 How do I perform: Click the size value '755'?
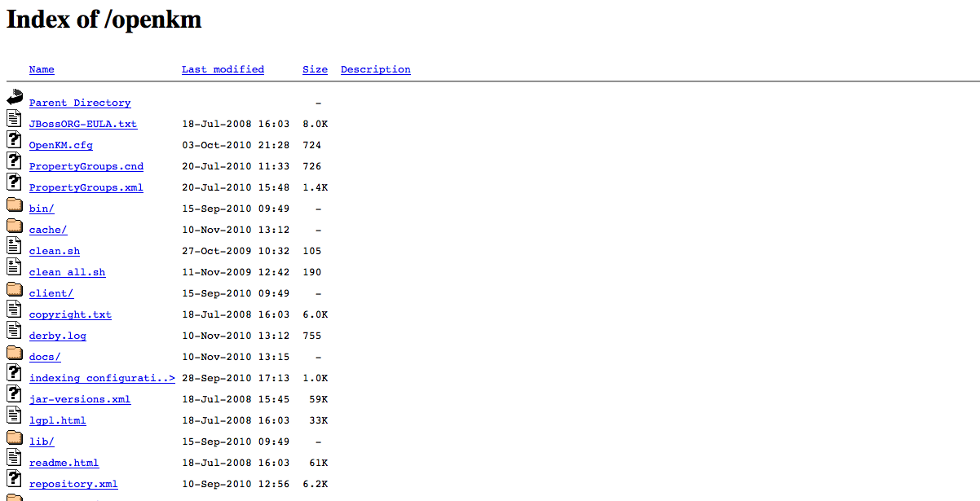(x=312, y=336)
